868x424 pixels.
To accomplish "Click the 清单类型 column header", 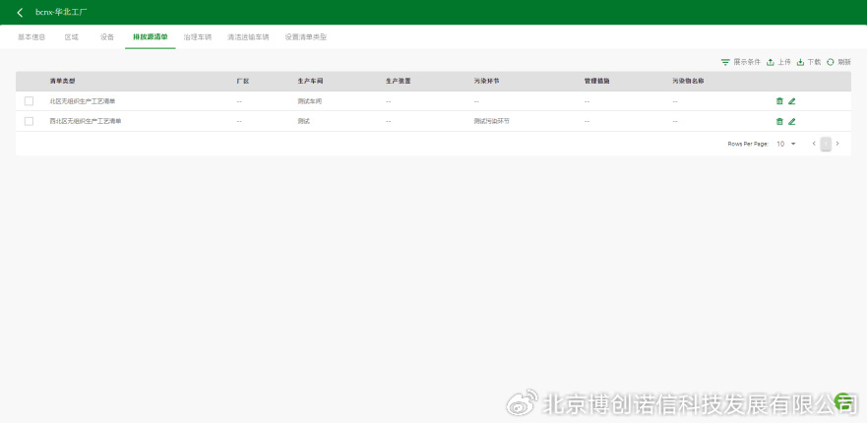I will [62, 81].
